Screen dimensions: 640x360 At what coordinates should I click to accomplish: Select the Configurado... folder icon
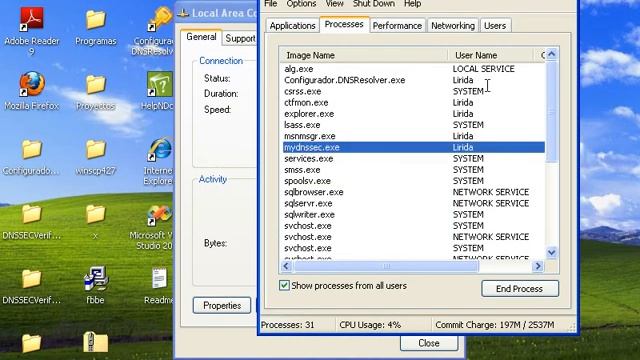[x=32, y=149]
